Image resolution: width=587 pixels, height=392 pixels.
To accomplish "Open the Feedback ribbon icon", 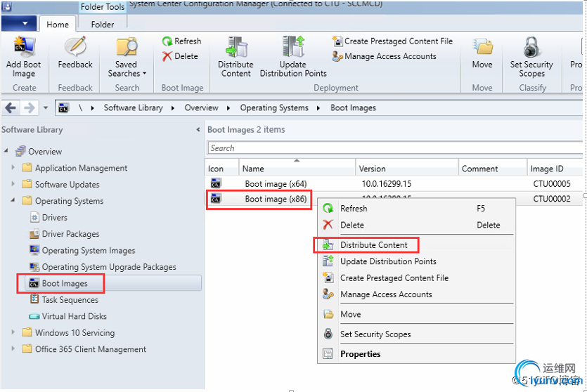I will tap(75, 48).
